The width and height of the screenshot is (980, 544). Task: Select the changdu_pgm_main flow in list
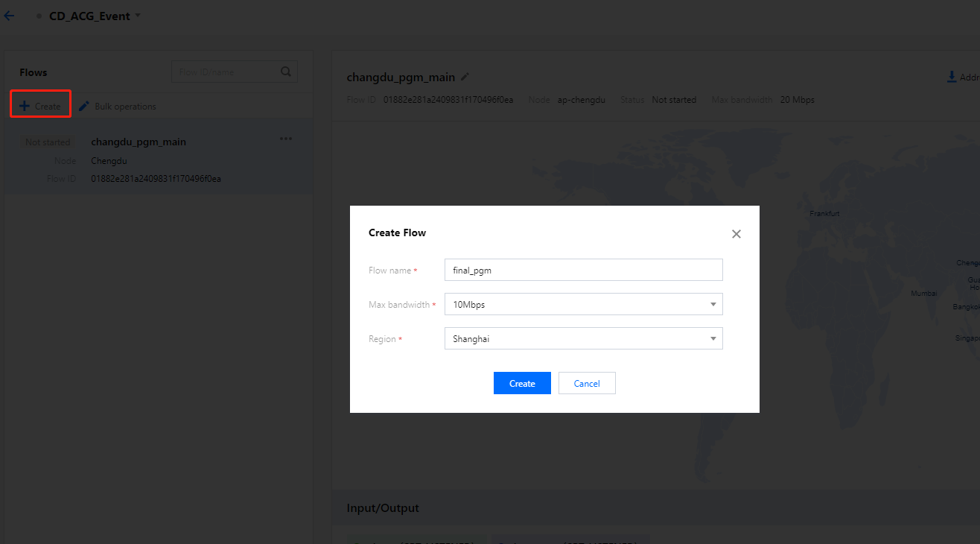point(139,142)
